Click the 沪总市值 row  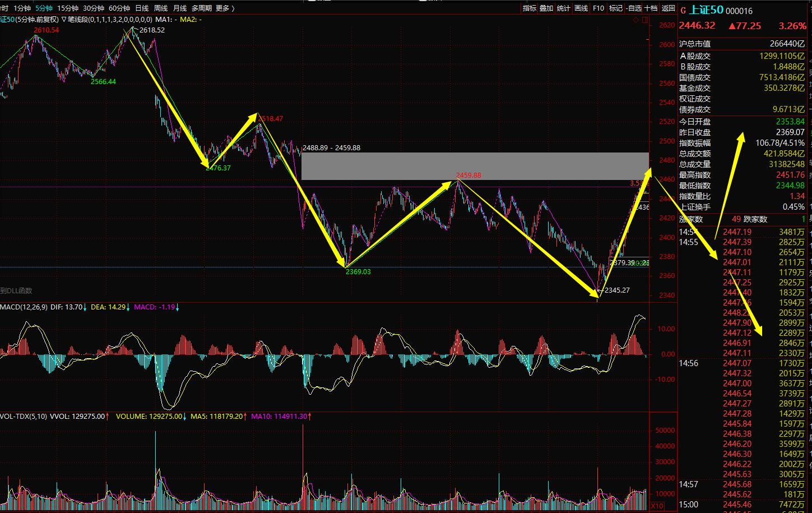pyautogui.click(x=742, y=44)
